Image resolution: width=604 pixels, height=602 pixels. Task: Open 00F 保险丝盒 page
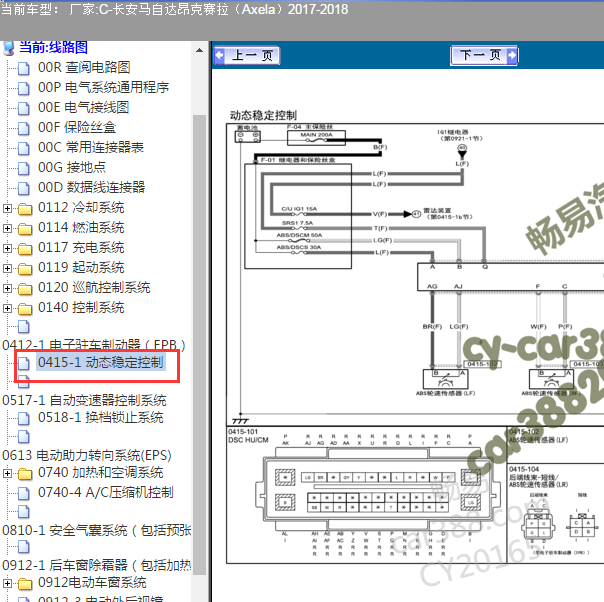(x=77, y=127)
